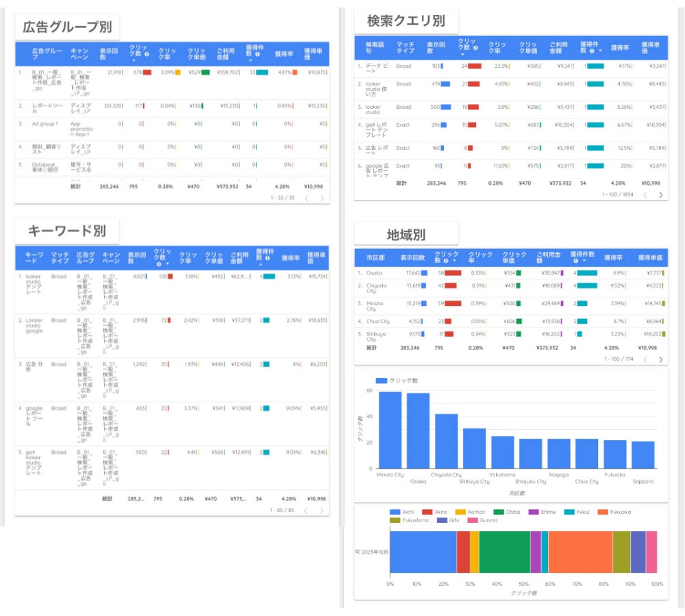This screenshot has height=616, width=685.
Task: Click the 獲得件数 info icon in キーワード別 table
Action: pos(267,258)
